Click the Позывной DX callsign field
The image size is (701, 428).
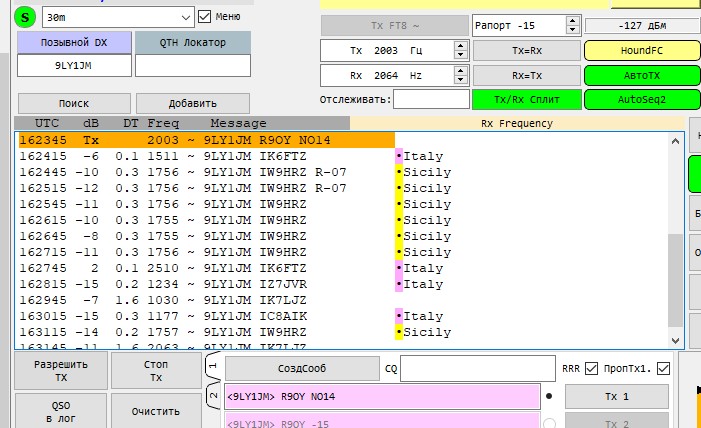coord(74,66)
